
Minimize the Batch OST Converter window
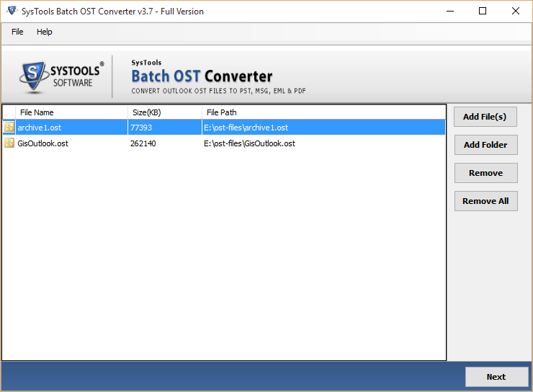[x=450, y=12]
